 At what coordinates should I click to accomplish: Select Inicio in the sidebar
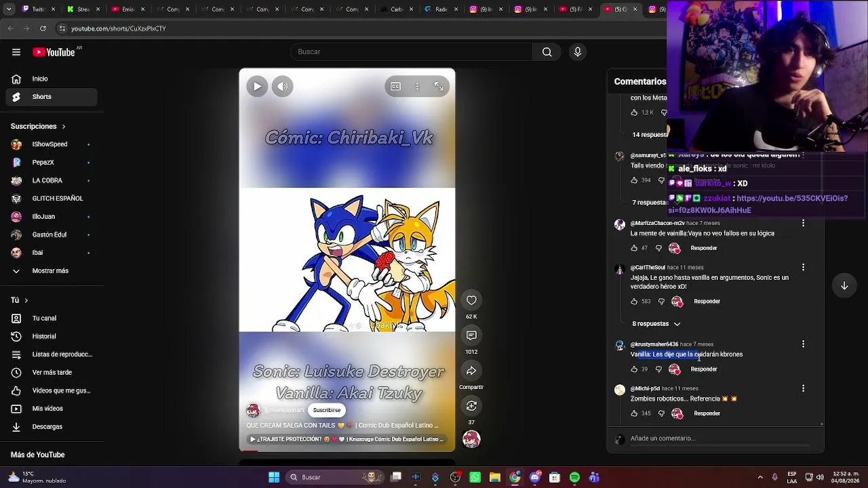pyautogui.click(x=52, y=79)
